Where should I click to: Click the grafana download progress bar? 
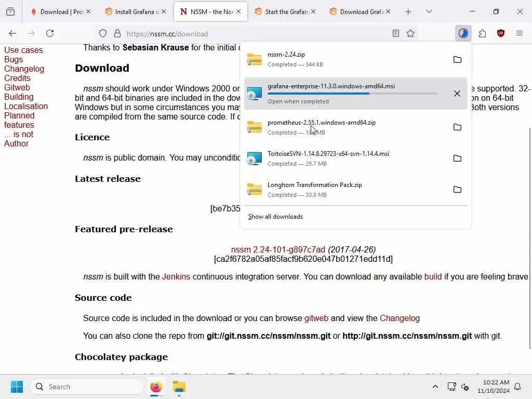click(352, 94)
